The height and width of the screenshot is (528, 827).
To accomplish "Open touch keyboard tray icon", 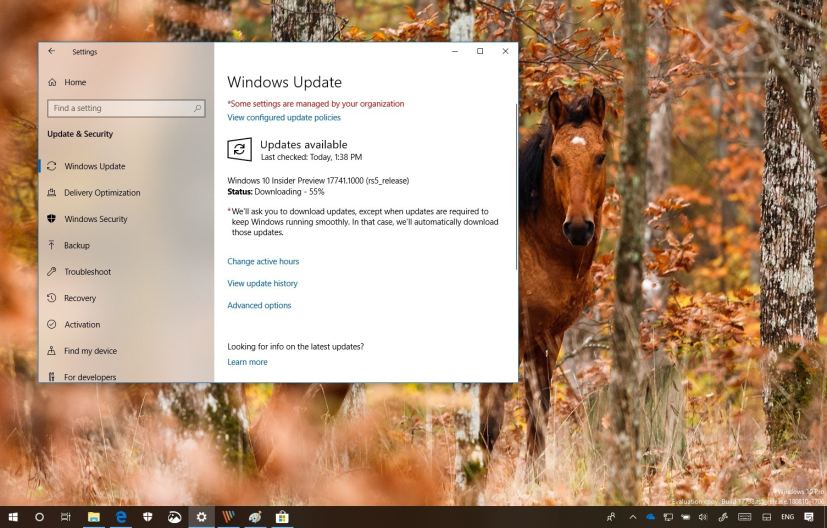I will pos(745,517).
